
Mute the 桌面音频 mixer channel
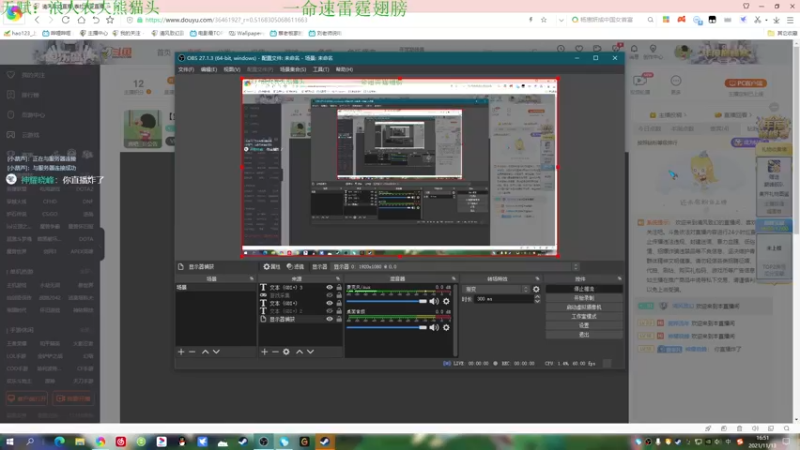tap(434, 328)
